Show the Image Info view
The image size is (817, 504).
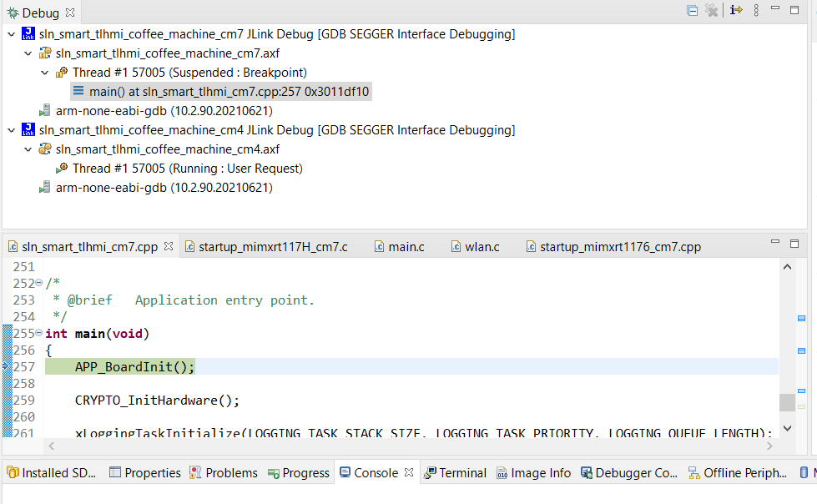[540, 473]
